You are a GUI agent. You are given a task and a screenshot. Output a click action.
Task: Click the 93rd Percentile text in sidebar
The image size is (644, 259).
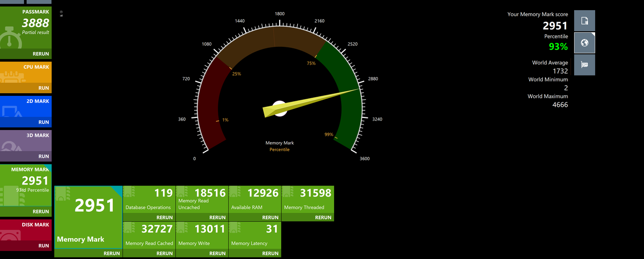coord(33,190)
